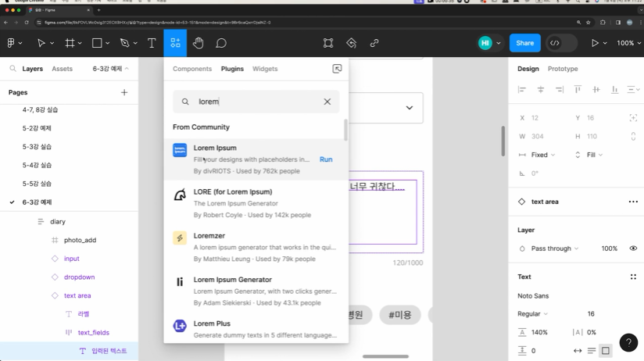Select the photo_add layer

click(x=80, y=240)
